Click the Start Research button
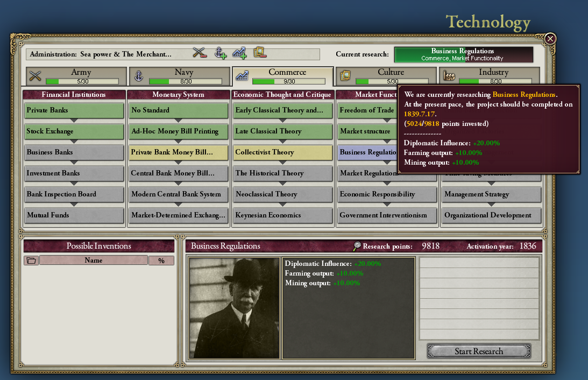Screen dimensions: 588x380 pos(479,351)
